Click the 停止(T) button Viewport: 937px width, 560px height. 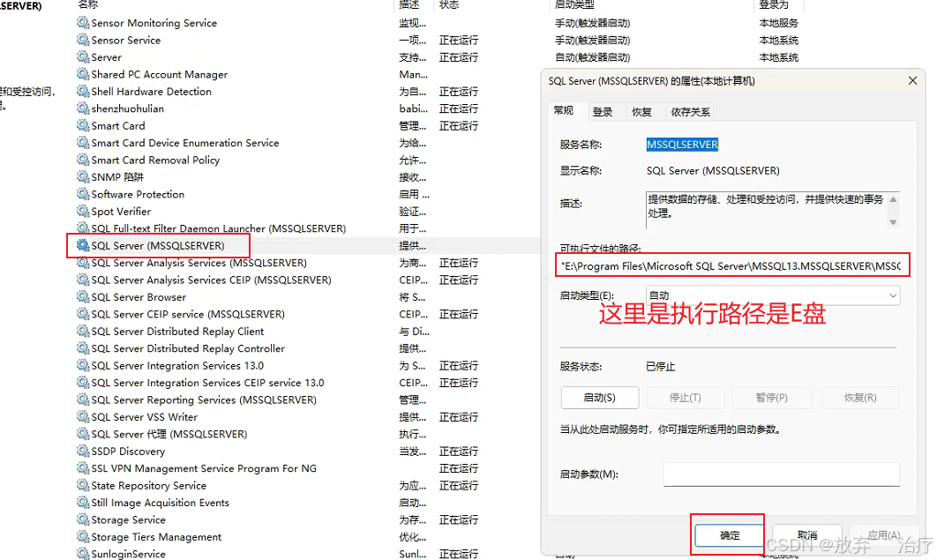686,398
